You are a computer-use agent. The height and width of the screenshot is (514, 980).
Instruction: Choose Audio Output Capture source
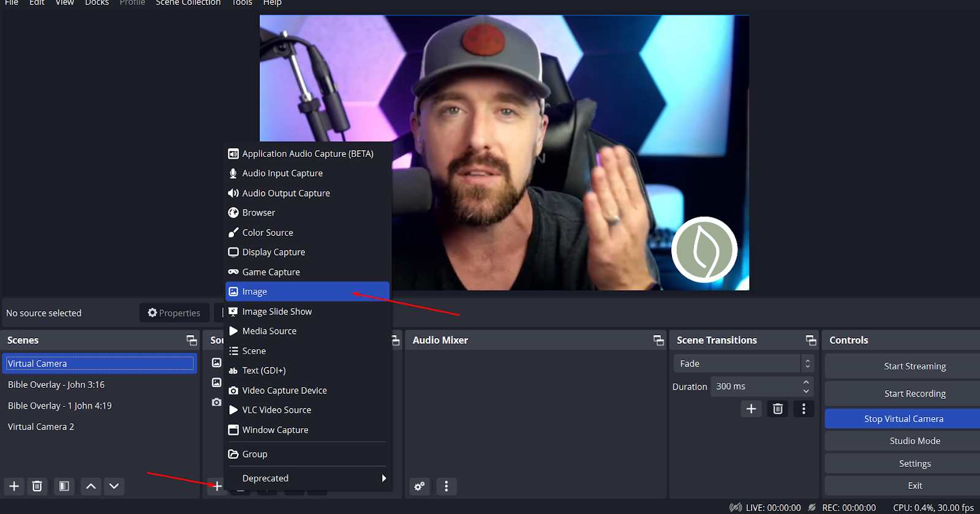click(308, 193)
